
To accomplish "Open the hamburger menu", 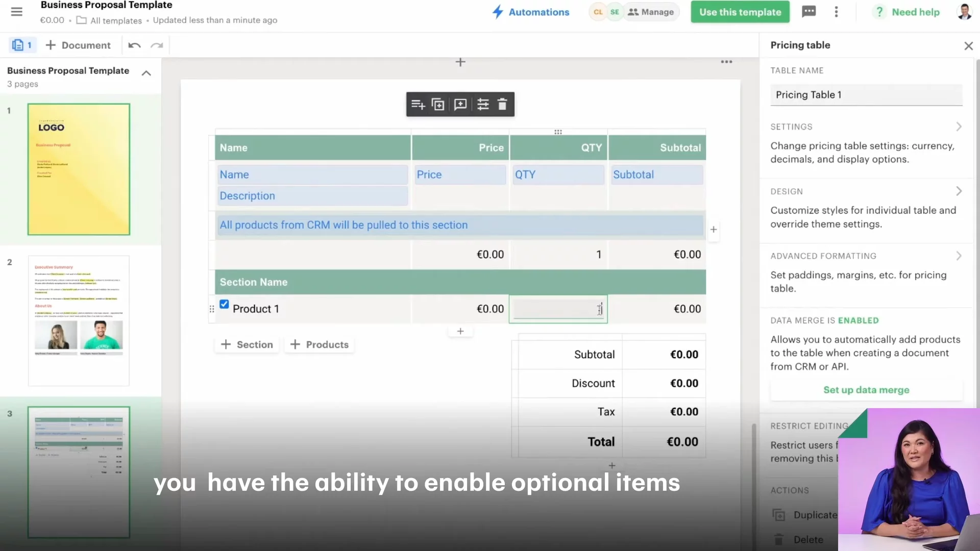I will pyautogui.click(x=16, y=12).
